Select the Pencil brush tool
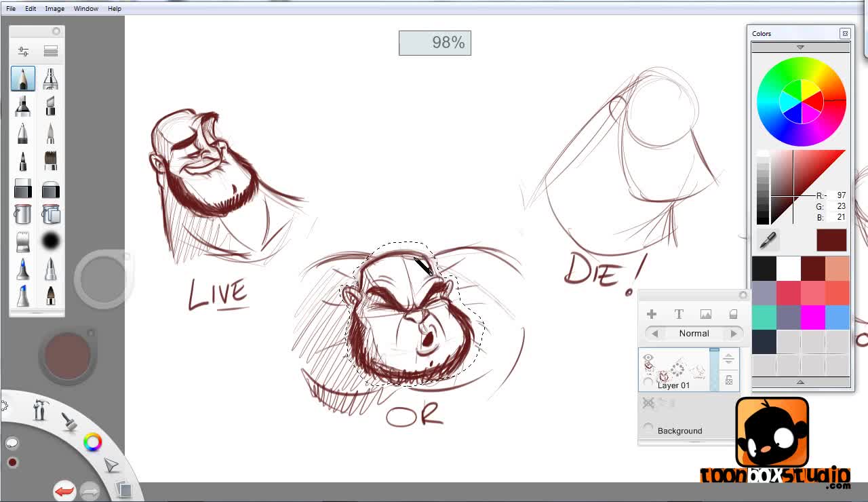The width and height of the screenshot is (868, 502). 22,79
